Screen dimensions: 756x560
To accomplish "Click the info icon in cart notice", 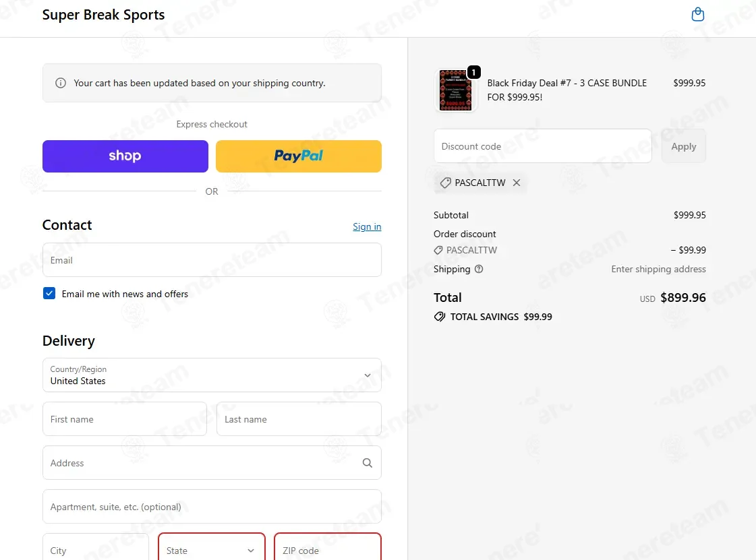I will pos(61,83).
